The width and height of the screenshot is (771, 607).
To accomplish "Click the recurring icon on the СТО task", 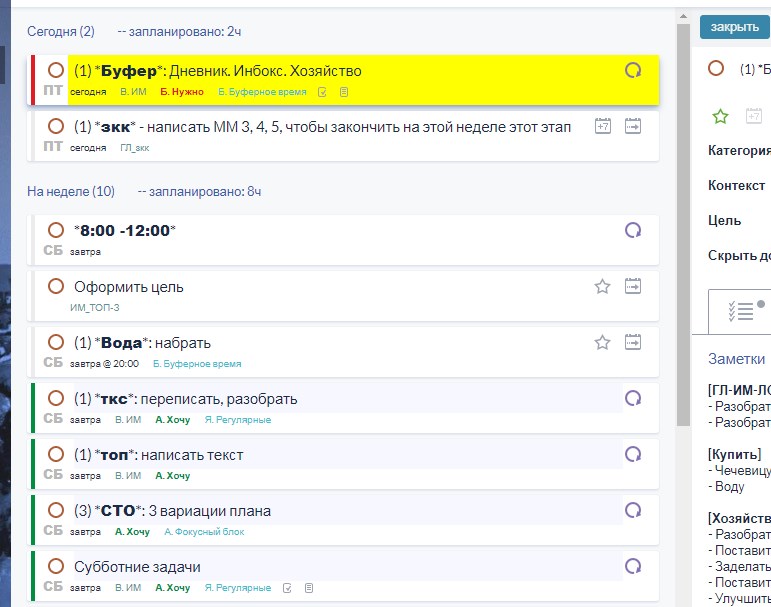I will pyautogui.click(x=632, y=510).
